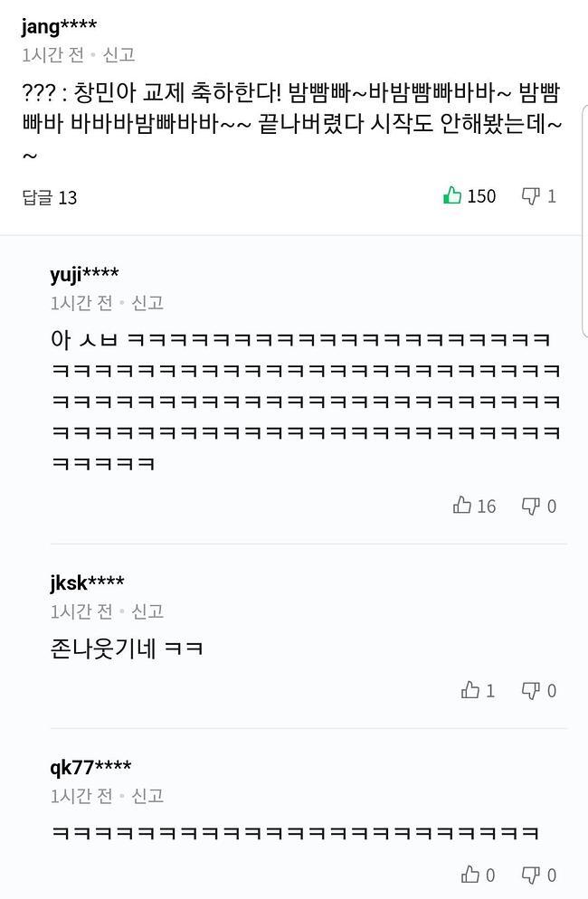Dislike qk77****'s reply
Image resolution: width=588 pixels, height=899 pixels.
[532, 875]
